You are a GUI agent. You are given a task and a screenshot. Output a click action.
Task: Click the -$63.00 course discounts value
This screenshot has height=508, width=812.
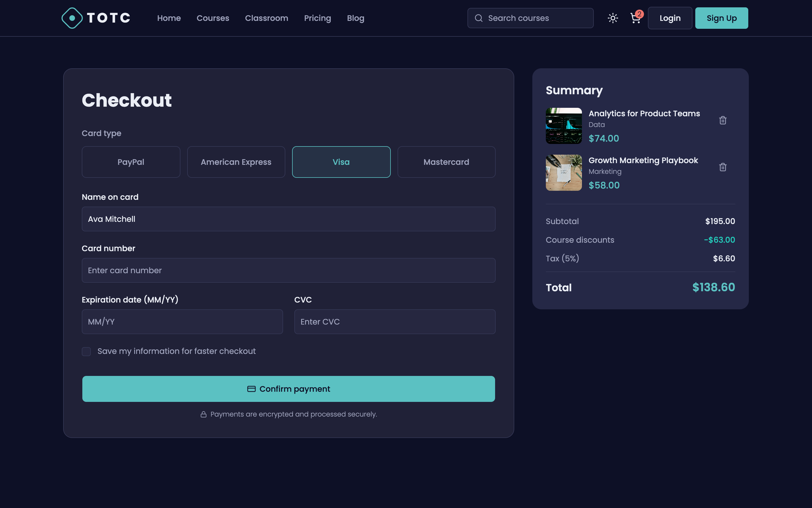click(x=720, y=240)
